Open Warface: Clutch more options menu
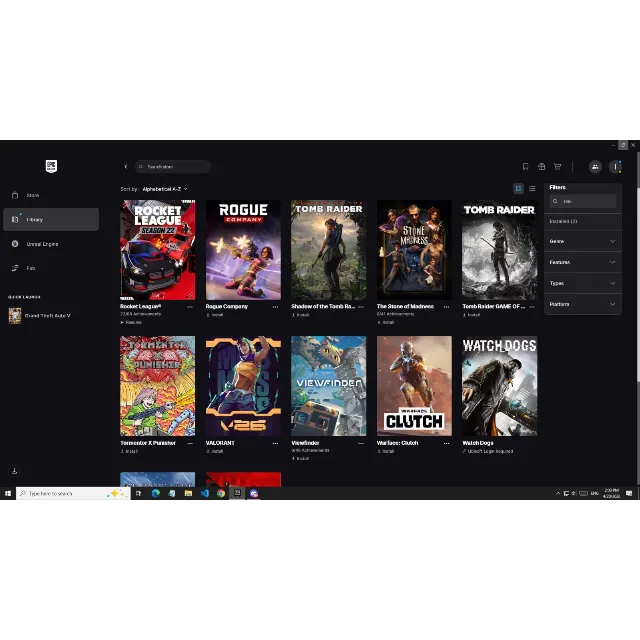This screenshot has height=640, width=640. coord(447,443)
